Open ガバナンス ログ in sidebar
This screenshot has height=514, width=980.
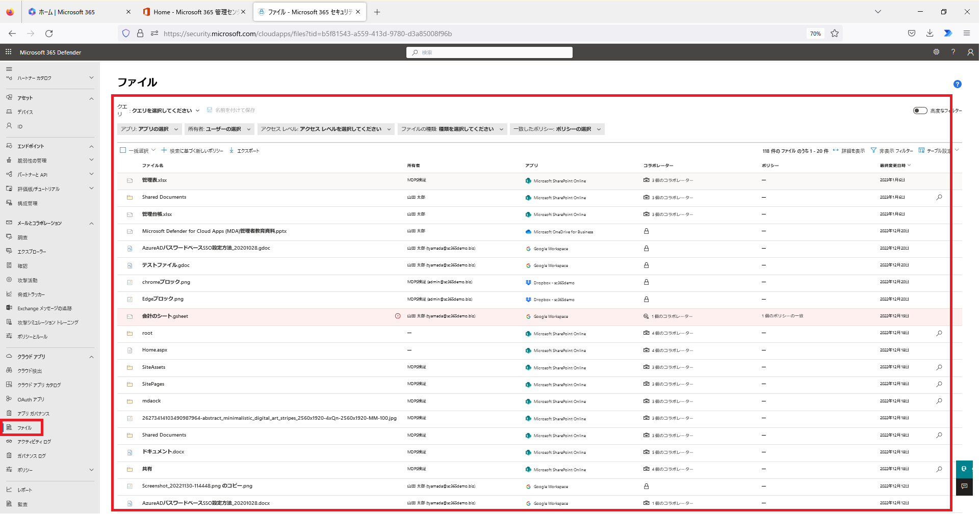coord(32,456)
